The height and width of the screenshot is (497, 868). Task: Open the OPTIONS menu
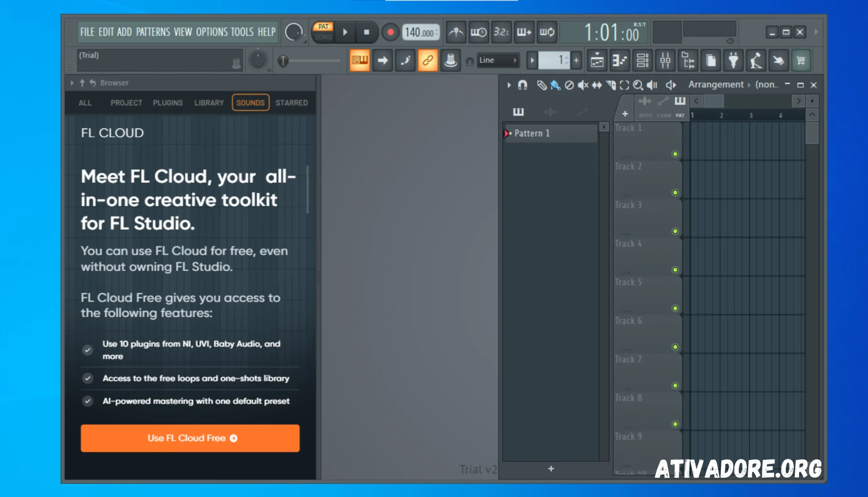tap(212, 32)
